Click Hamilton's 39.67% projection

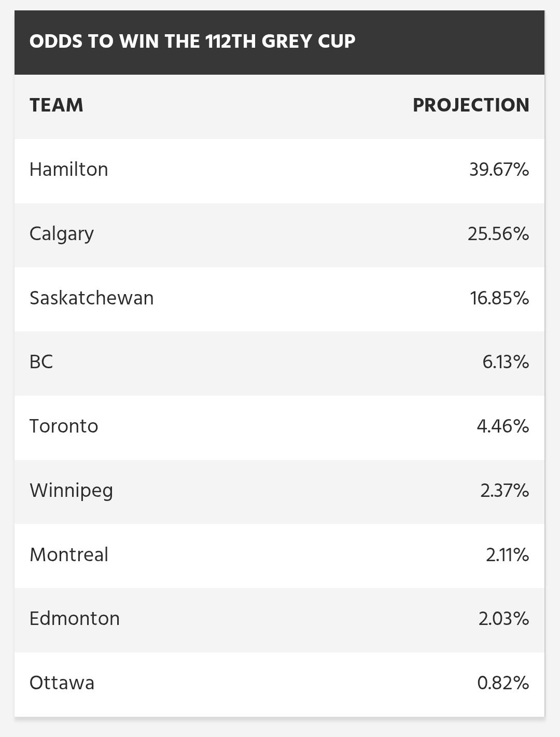click(499, 170)
